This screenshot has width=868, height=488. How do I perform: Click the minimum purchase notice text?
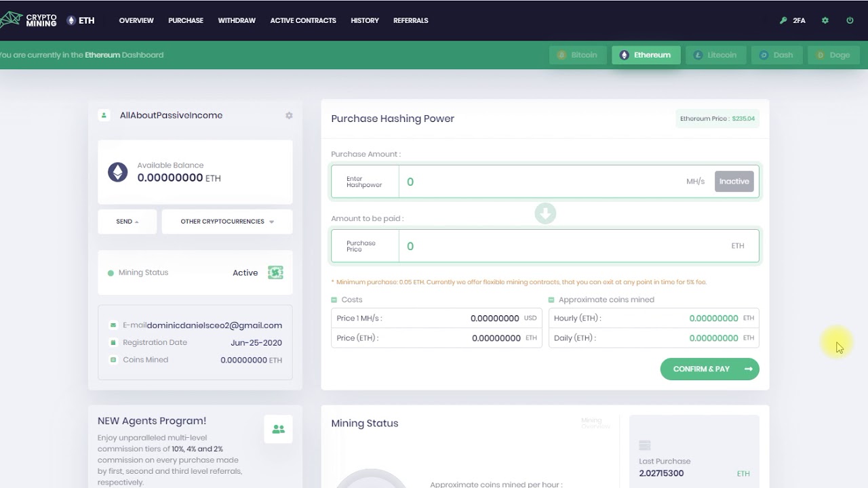519,282
